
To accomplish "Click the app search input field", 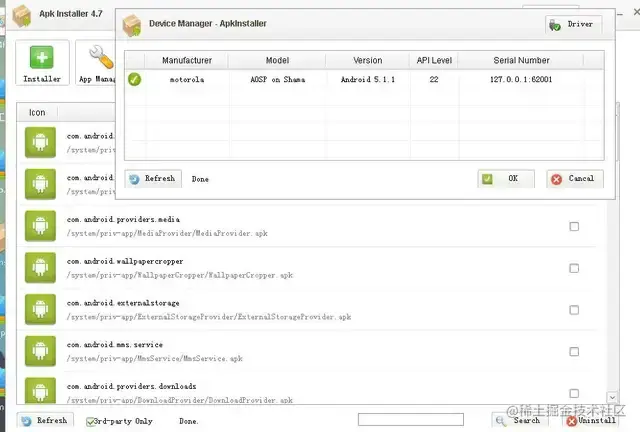I will coord(411,419).
